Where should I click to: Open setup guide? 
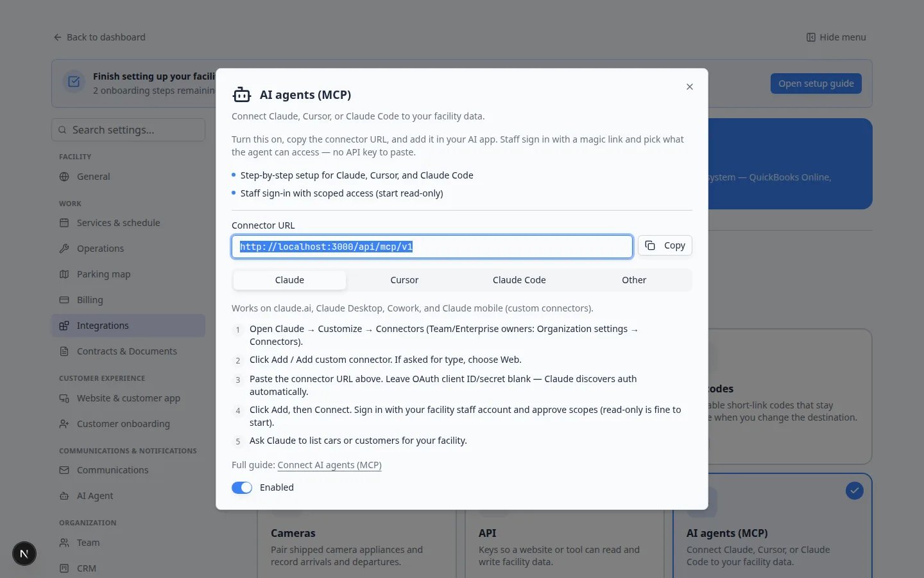coord(816,83)
